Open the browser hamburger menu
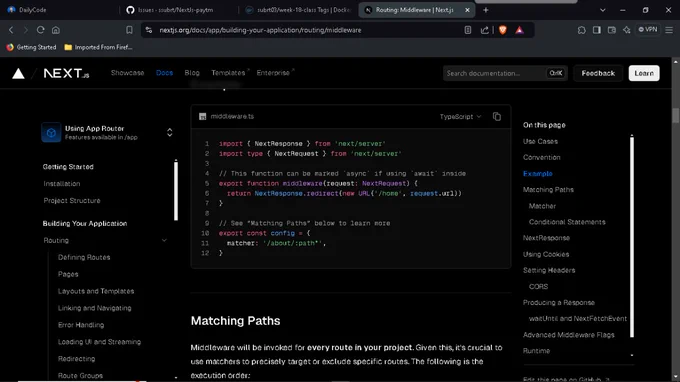 [x=669, y=30]
